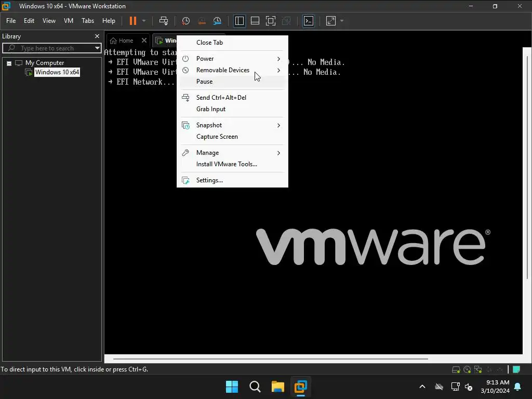Click the network adapter status bar icon
Viewport: 532px width, 399px height.
pyautogui.click(x=478, y=369)
